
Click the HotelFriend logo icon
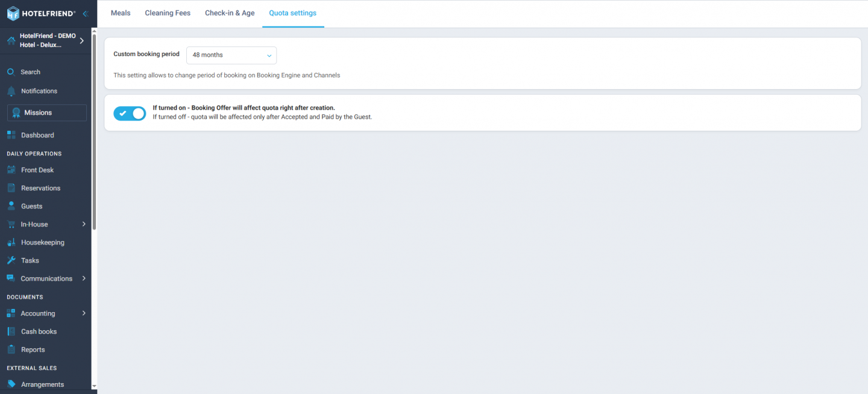[x=13, y=13]
